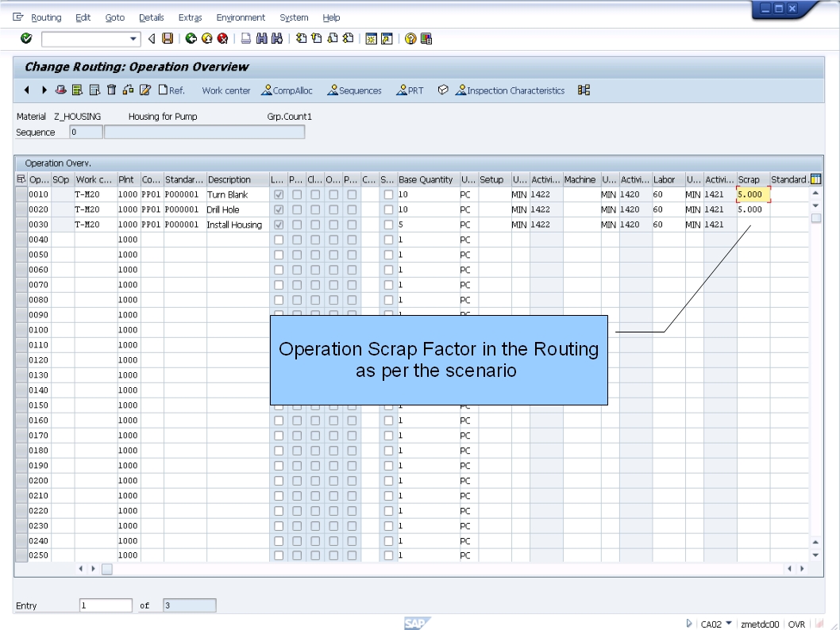
Task: Open the Work center view
Action: pyautogui.click(x=225, y=90)
